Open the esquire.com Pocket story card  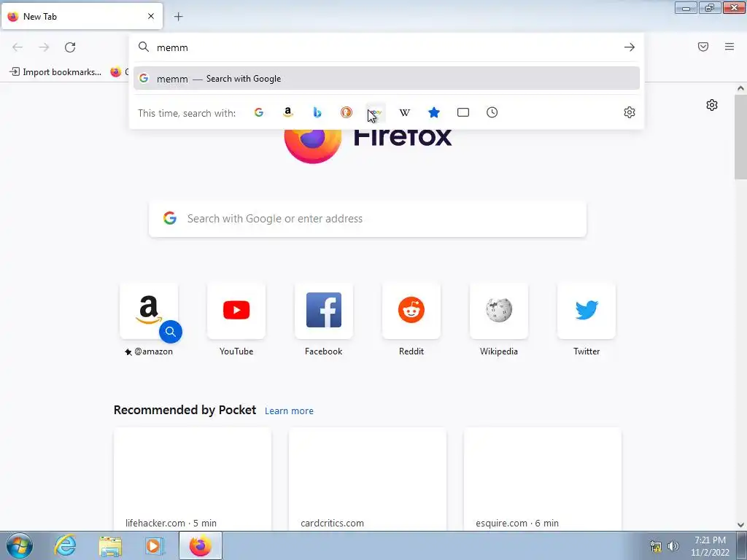click(x=542, y=479)
